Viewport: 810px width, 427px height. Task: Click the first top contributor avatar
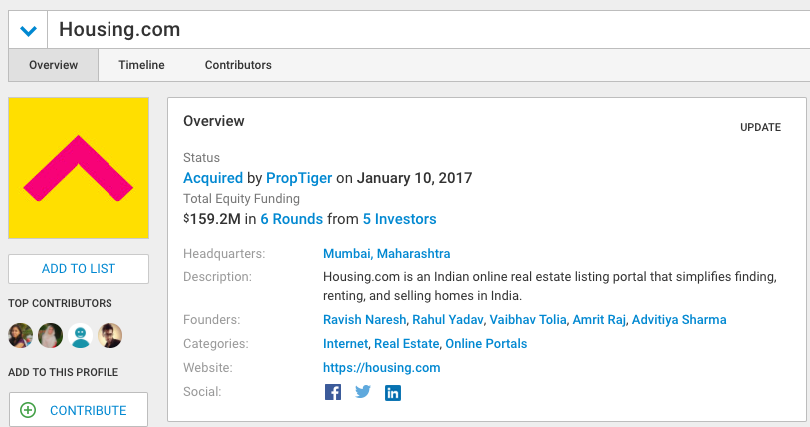pos(20,336)
